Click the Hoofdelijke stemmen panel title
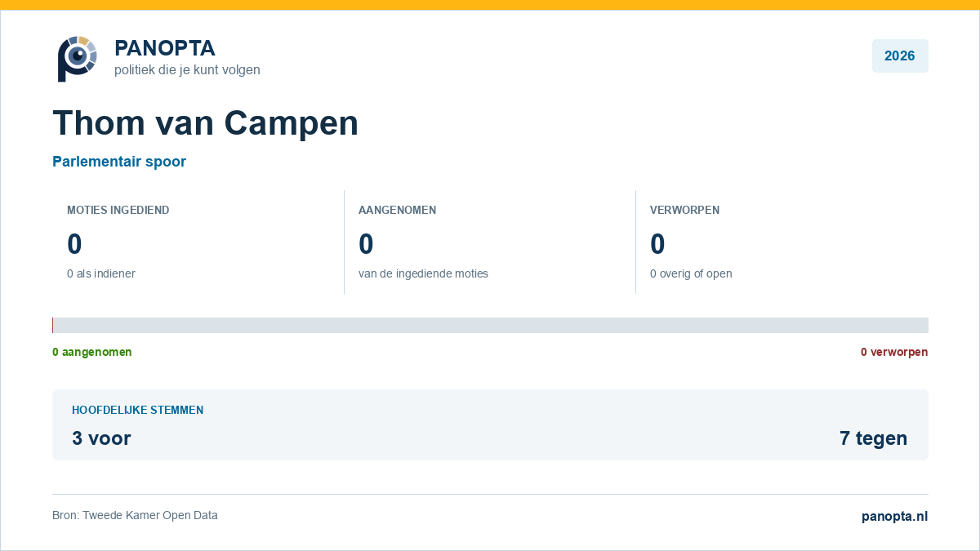This screenshot has height=551, width=980. (x=138, y=410)
